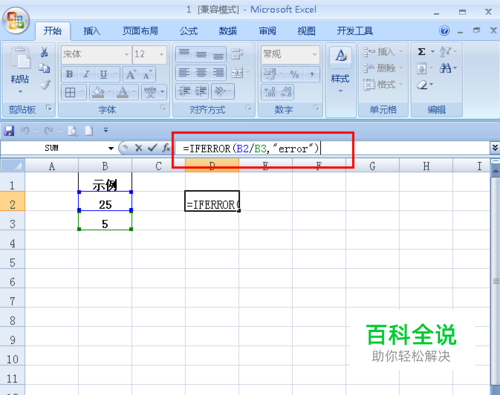Cancel formula entry with X button
This screenshot has height=395, width=500.
[139, 148]
